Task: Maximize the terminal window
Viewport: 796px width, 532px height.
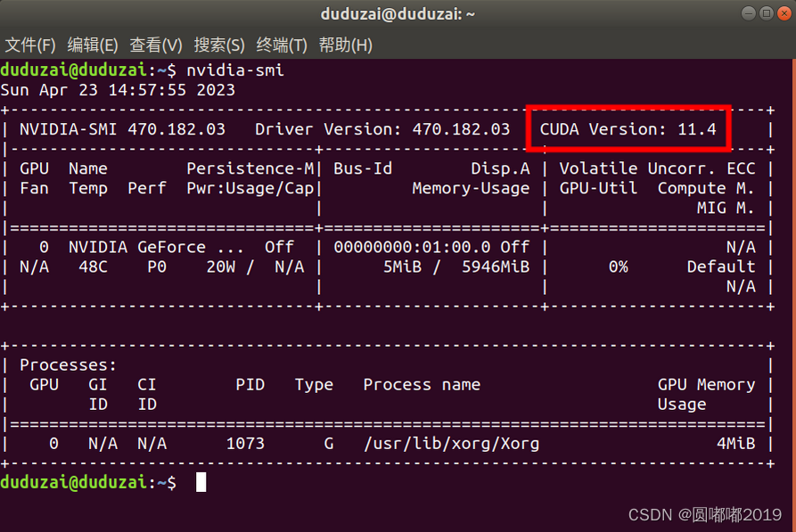Action: tap(766, 13)
